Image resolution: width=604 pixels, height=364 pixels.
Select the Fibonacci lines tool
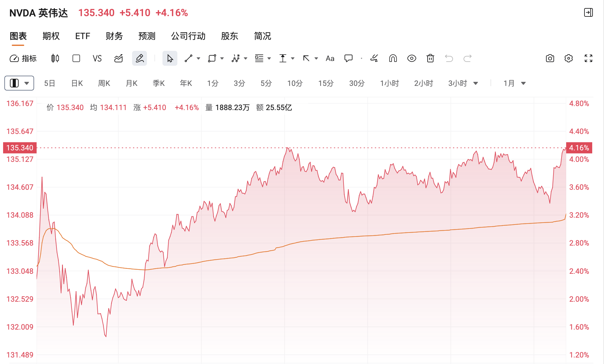pyautogui.click(x=259, y=58)
